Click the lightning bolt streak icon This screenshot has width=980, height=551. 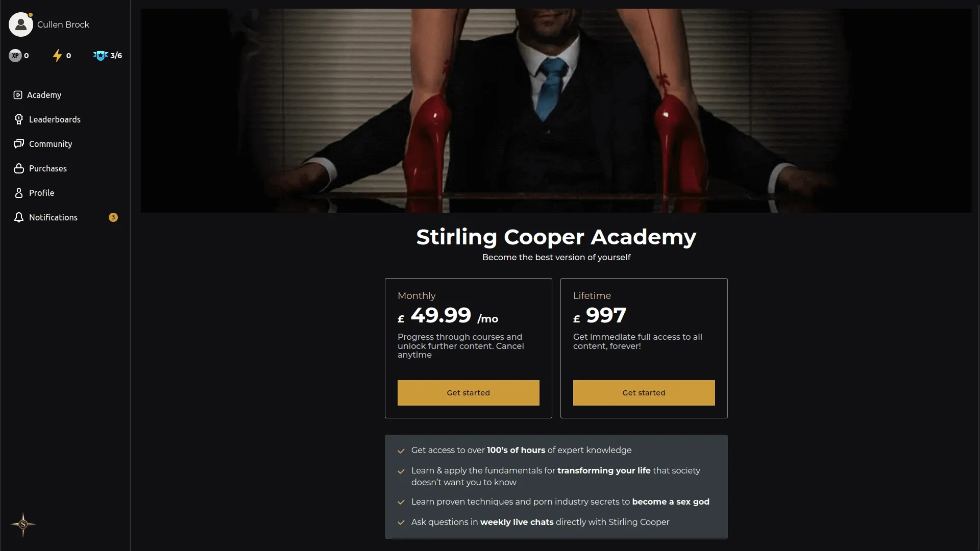tap(57, 56)
